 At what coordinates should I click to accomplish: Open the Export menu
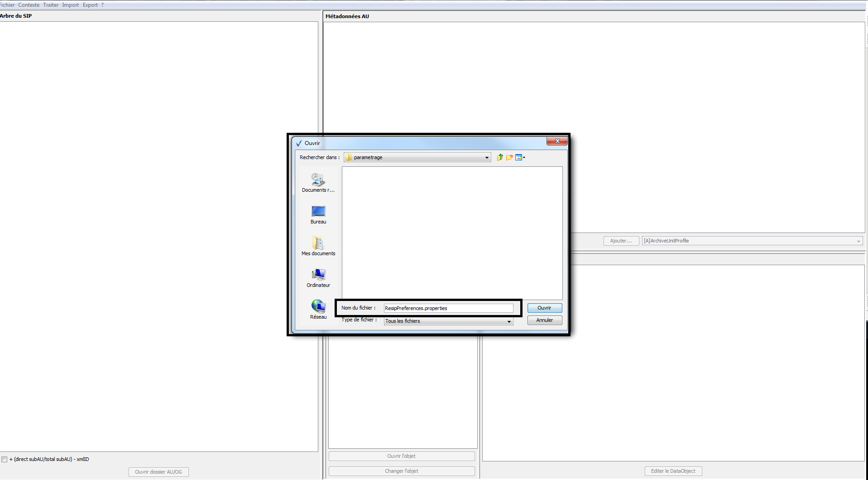pyautogui.click(x=90, y=5)
